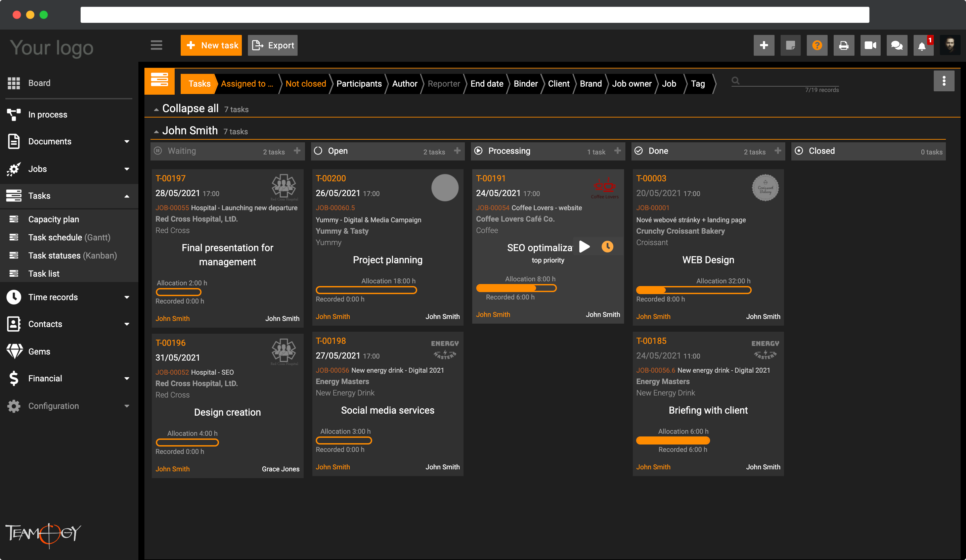Click the sticky note icon in toolbar
The image size is (966, 560).
coord(790,46)
